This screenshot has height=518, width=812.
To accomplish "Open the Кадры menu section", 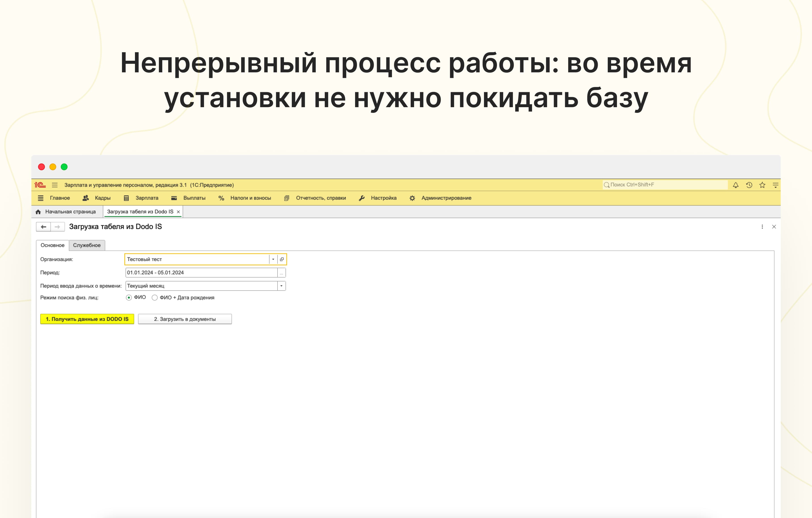I will point(103,198).
